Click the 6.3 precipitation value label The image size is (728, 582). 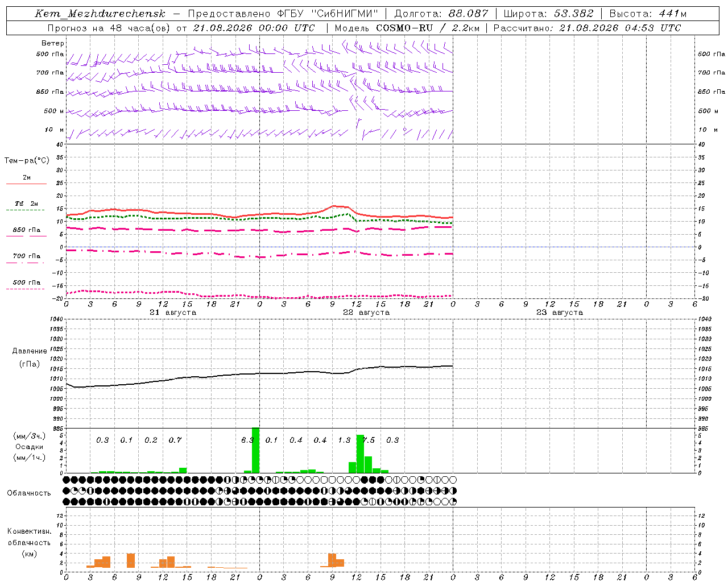(247, 440)
